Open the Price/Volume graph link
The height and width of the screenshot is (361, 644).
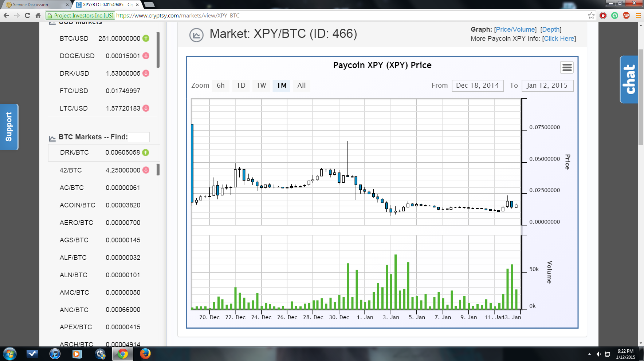pos(515,29)
